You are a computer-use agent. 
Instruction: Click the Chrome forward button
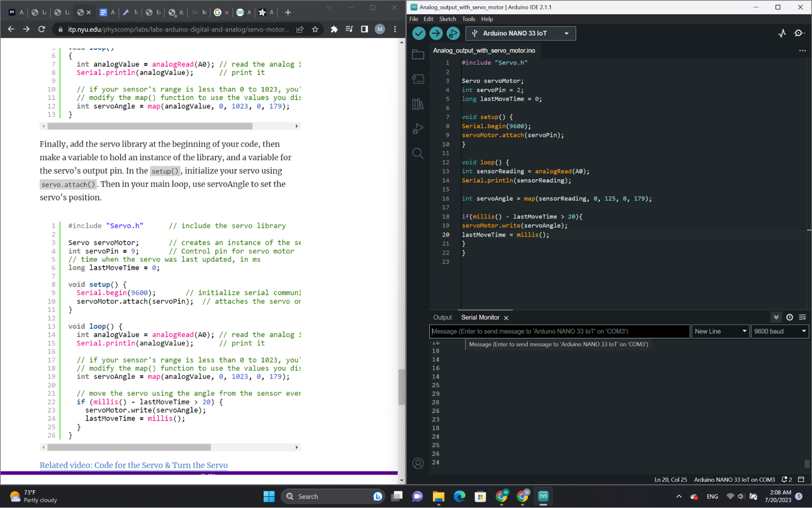click(x=26, y=29)
